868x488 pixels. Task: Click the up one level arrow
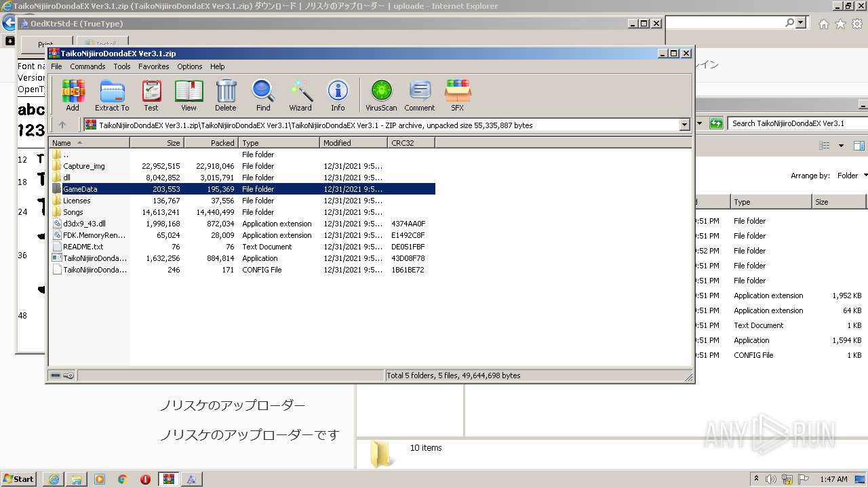(x=62, y=125)
